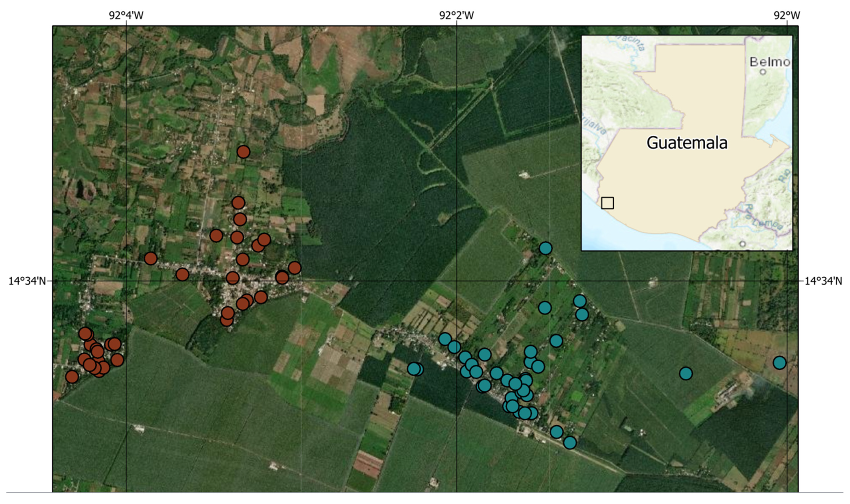Click the westernmost teal marker
The width and height of the screenshot is (850, 504).
pyautogui.click(x=413, y=369)
